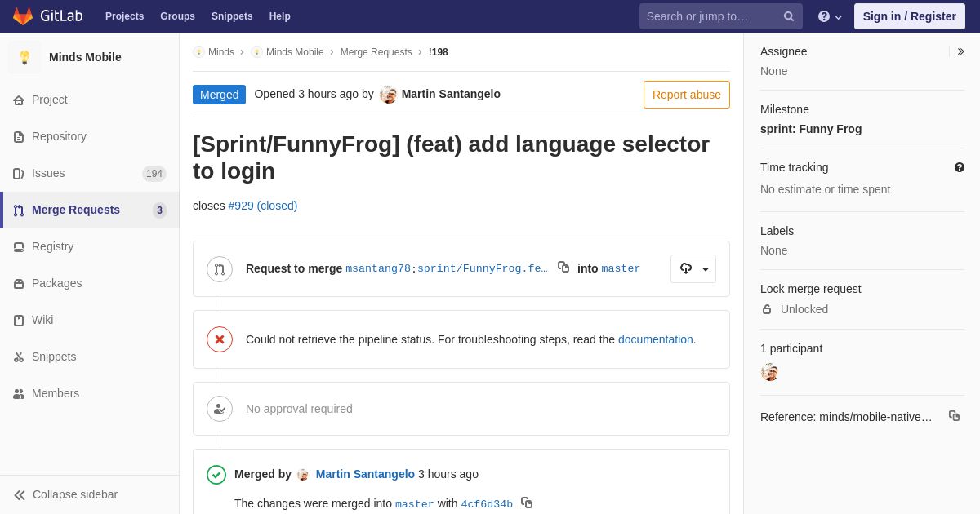Image resolution: width=980 pixels, height=514 pixels.
Task: Click the GitLab fox logo
Action: coord(23,16)
